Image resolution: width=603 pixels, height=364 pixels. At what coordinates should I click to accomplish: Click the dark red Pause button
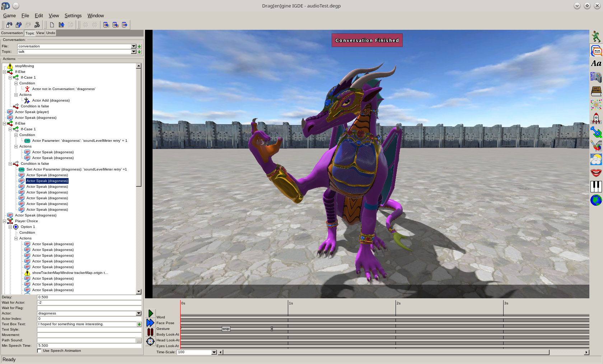[x=150, y=332]
